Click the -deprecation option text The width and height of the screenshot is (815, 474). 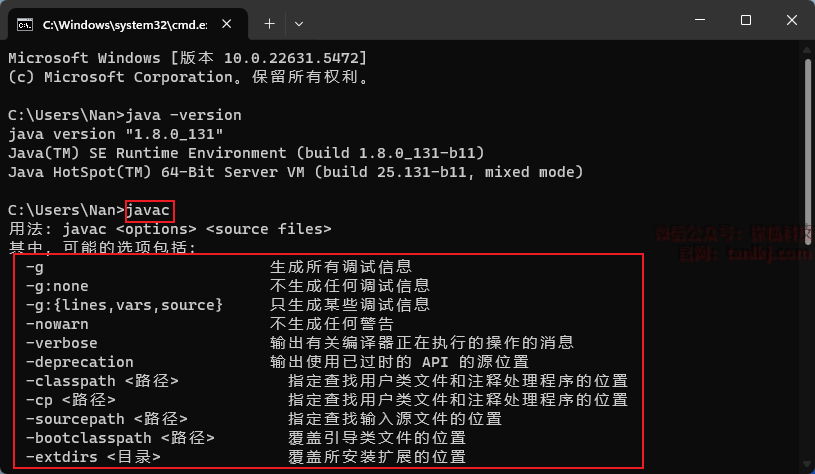tap(80, 362)
